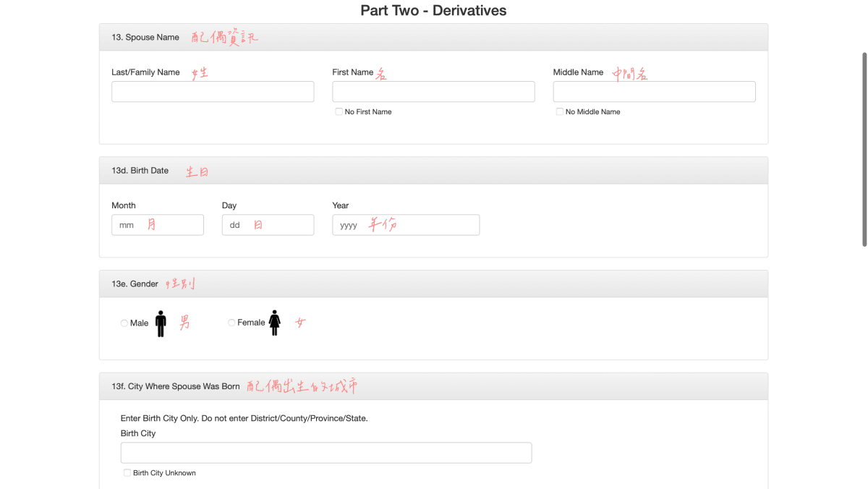This screenshot has height=489, width=868.
Task: Click the 13d. Birth Date section header
Action: coord(433,171)
